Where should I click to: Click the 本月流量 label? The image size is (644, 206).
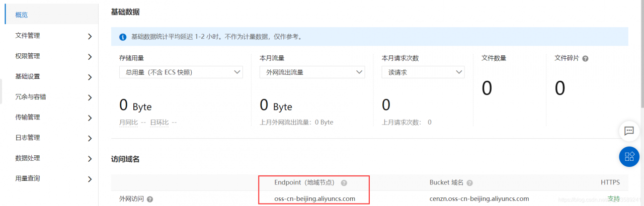272,58
